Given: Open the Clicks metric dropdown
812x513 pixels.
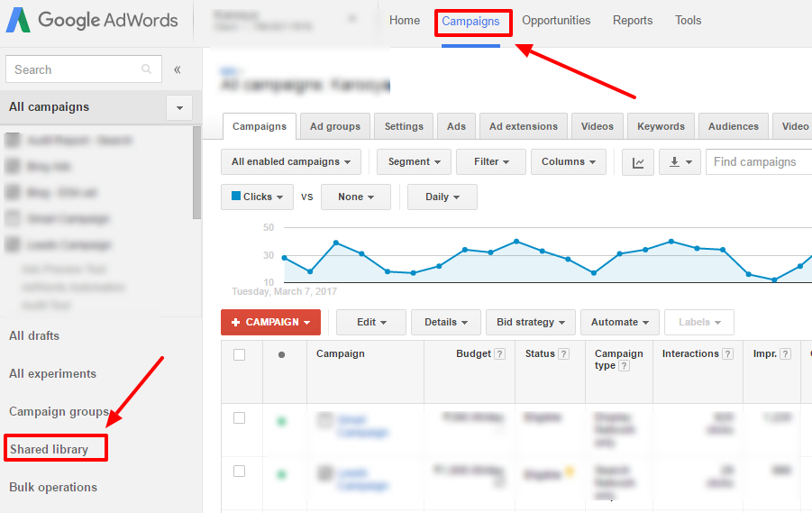Looking at the screenshot, I should point(258,197).
